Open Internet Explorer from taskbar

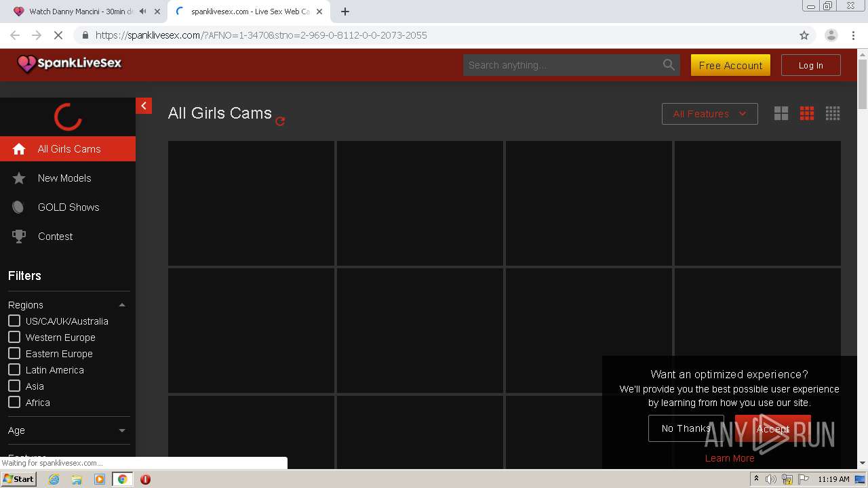tap(54, 479)
